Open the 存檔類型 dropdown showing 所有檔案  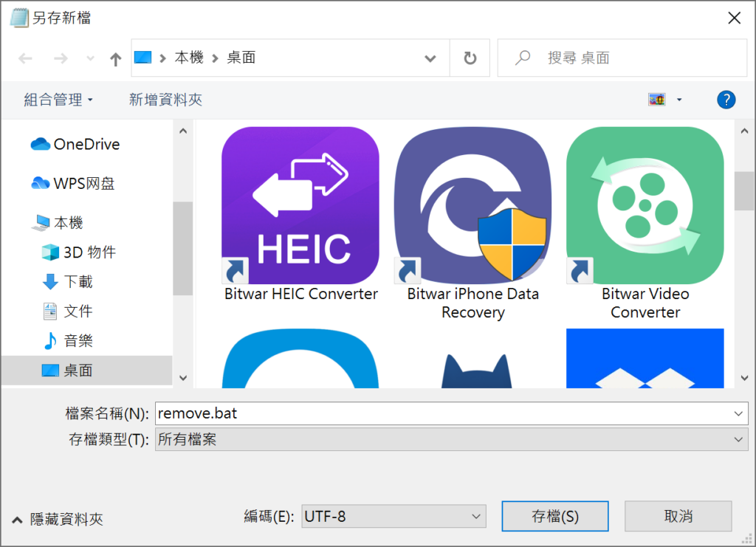451,439
